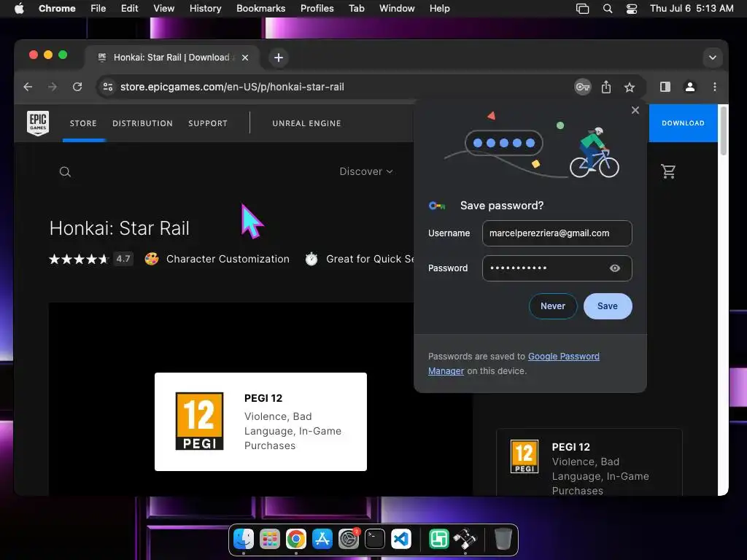Image resolution: width=747 pixels, height=560 pixels.
Task: Click Chrome icon in the dock
Action: pos(296,539)
